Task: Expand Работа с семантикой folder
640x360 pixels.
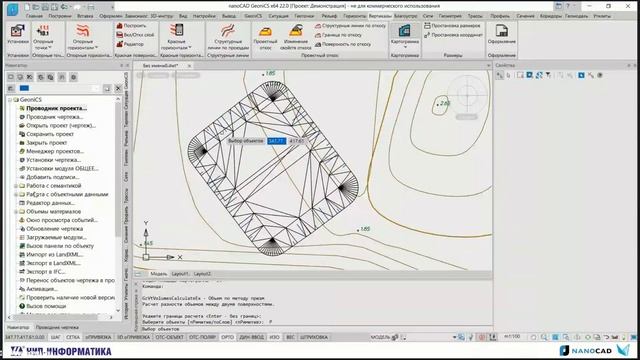Action: 16,186
